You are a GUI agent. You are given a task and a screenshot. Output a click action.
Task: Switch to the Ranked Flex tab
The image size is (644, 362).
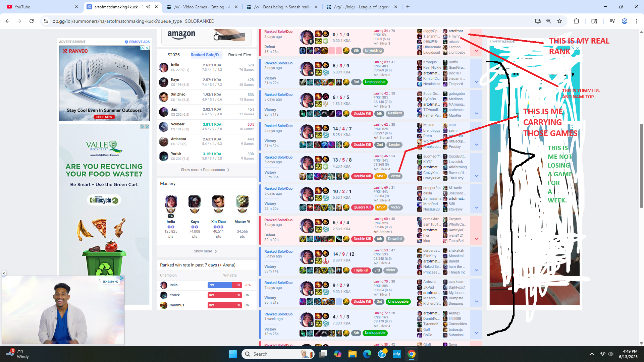click(239, 55)
